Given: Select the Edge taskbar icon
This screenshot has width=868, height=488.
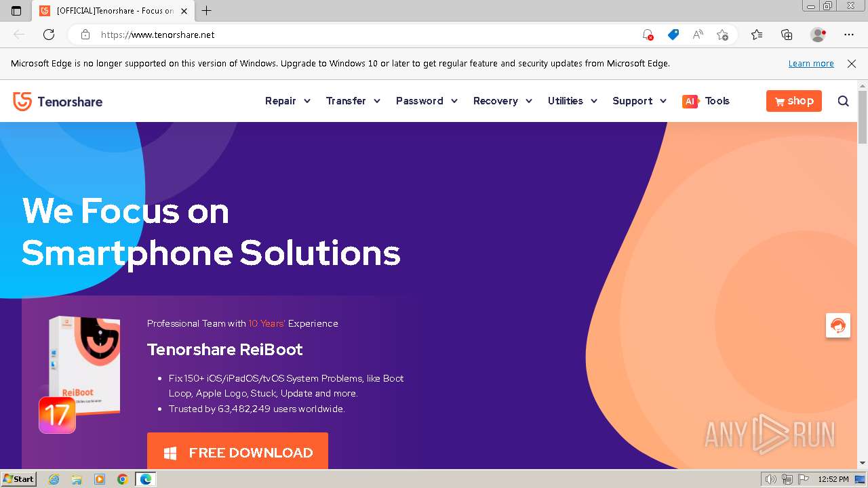Looking at the screenshot, I should point(146,479).
